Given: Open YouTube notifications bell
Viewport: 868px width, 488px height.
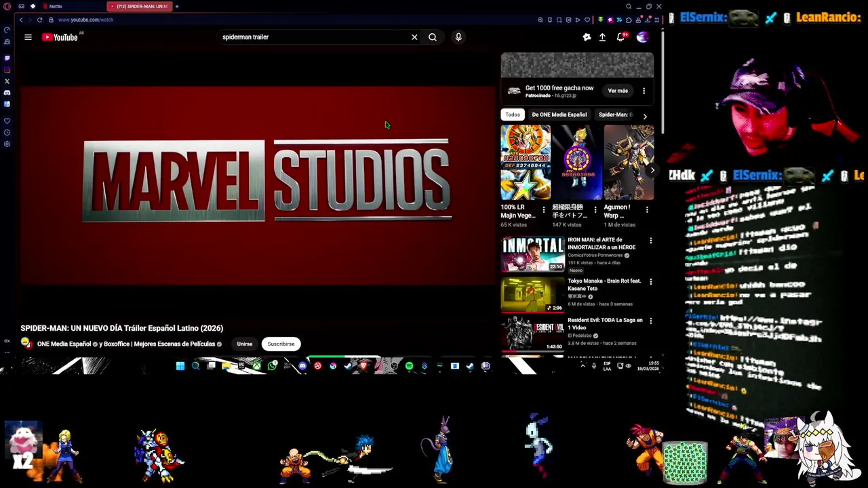Looking at the screenshot, I should point(620,37).
